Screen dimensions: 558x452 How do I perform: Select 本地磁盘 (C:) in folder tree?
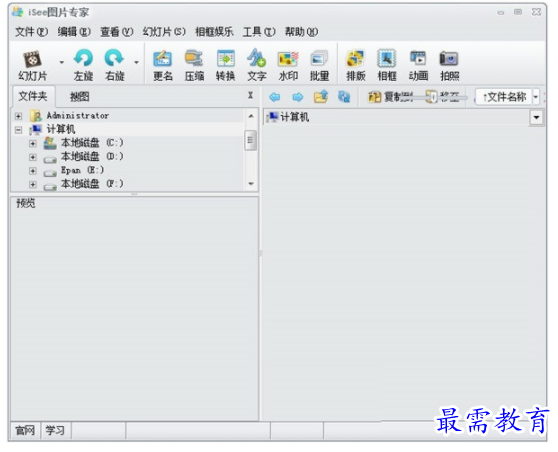click(92, 143)
